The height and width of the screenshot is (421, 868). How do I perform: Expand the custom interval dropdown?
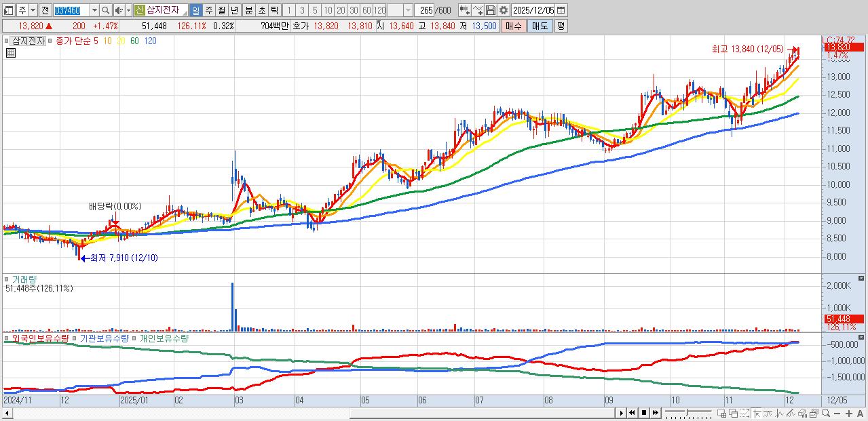[408, 10]
